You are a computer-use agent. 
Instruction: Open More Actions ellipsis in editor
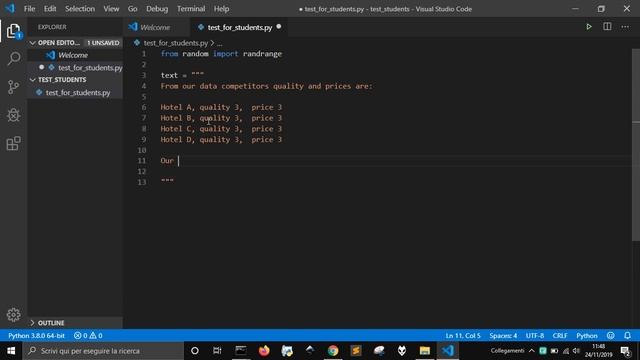click(625, 27)
